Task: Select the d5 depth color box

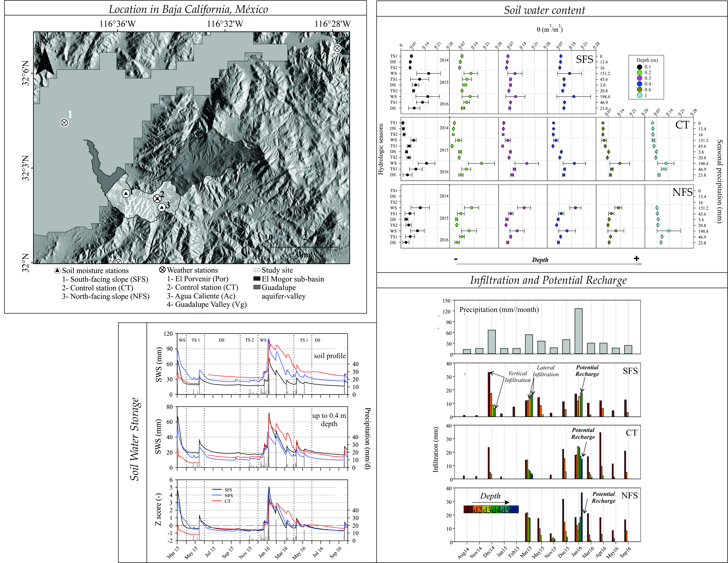Action: [505, 510]
